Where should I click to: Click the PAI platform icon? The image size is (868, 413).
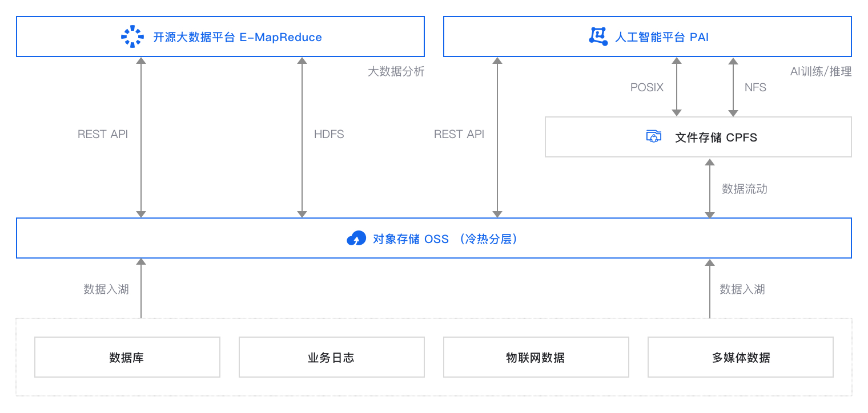pos(598,35)
